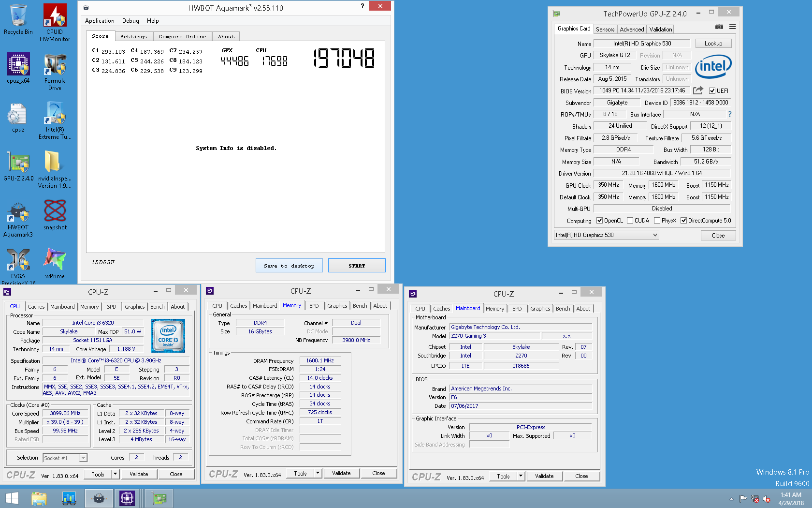Click the Action Center flag tray icon
The width and height of the screenshot is (812, 508).
(x=743, y=499)
